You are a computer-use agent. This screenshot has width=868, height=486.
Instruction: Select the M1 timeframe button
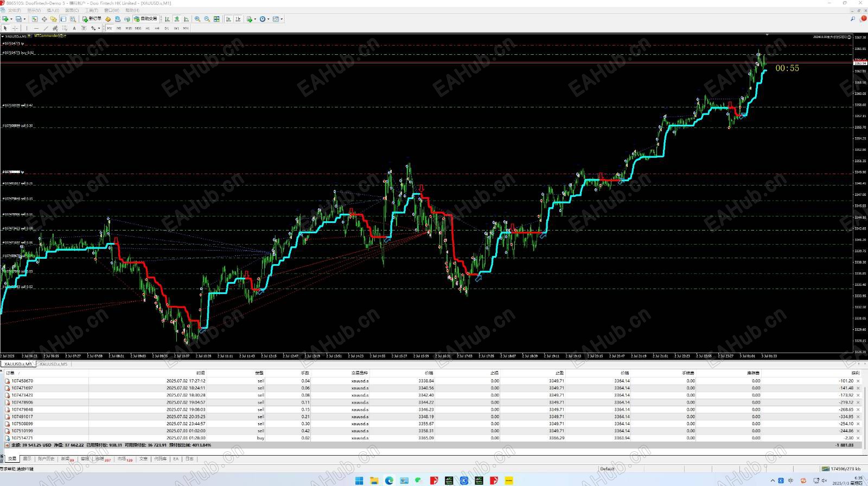coord(109,28)
